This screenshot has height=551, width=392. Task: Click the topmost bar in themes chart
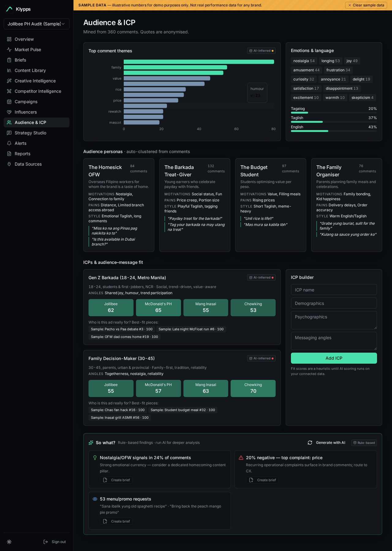tap(199, 62)
